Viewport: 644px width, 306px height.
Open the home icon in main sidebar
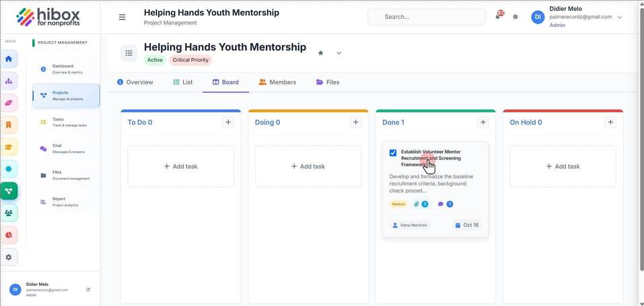[x=9, y=59]
